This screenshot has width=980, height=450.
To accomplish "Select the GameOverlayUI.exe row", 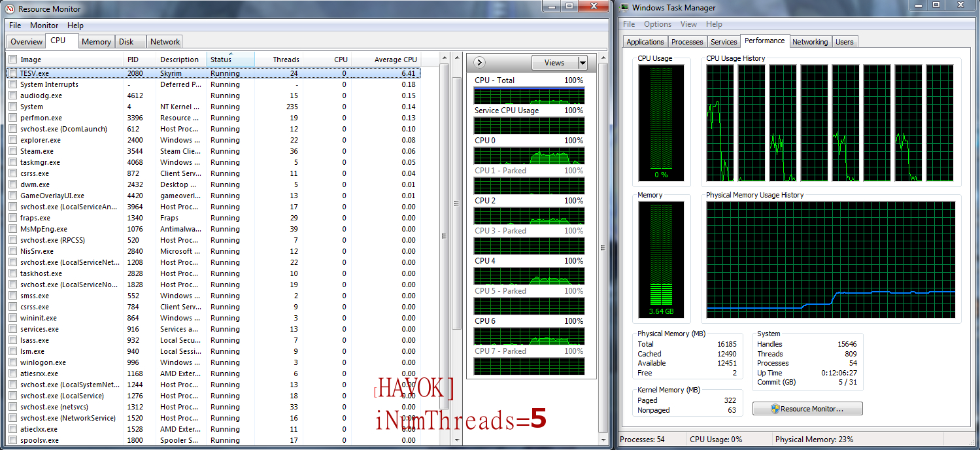I will tap(214, 196).
